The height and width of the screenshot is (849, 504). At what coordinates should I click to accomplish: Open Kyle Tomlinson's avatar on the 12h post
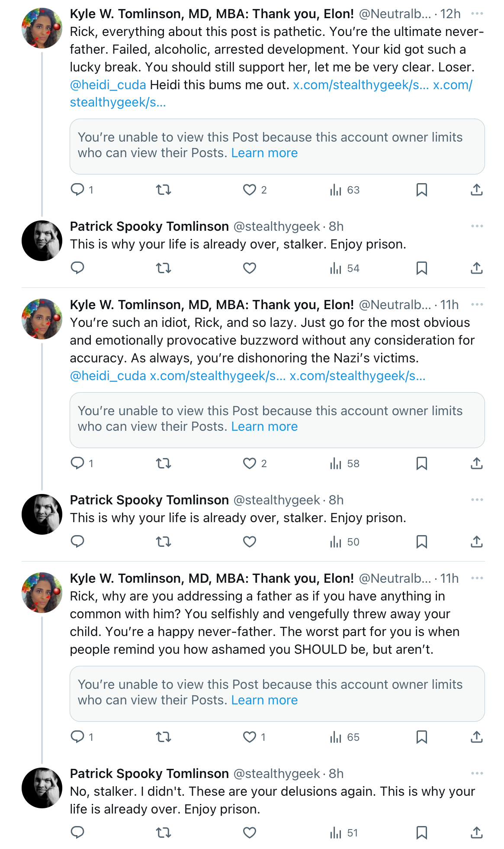(42, 28)
